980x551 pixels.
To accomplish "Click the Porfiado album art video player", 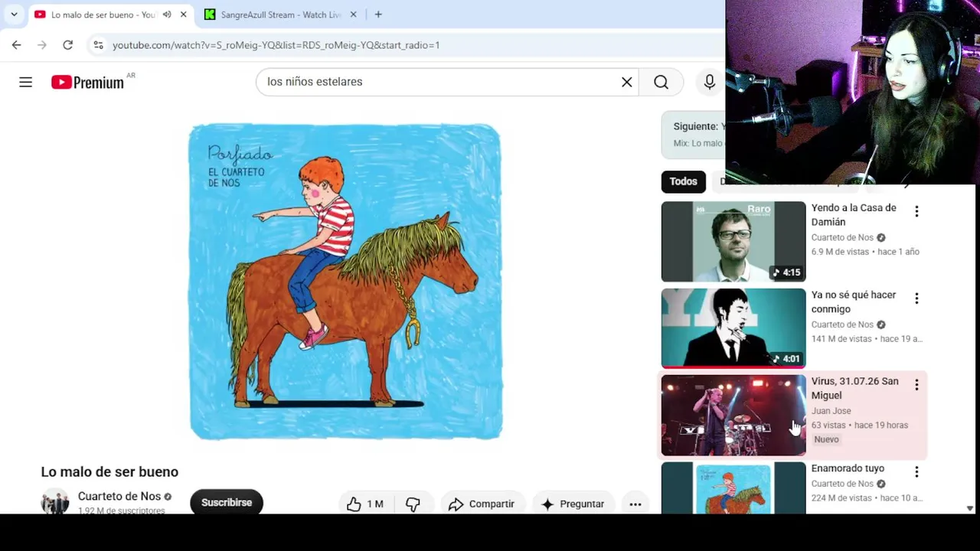I will coord(345,282).
